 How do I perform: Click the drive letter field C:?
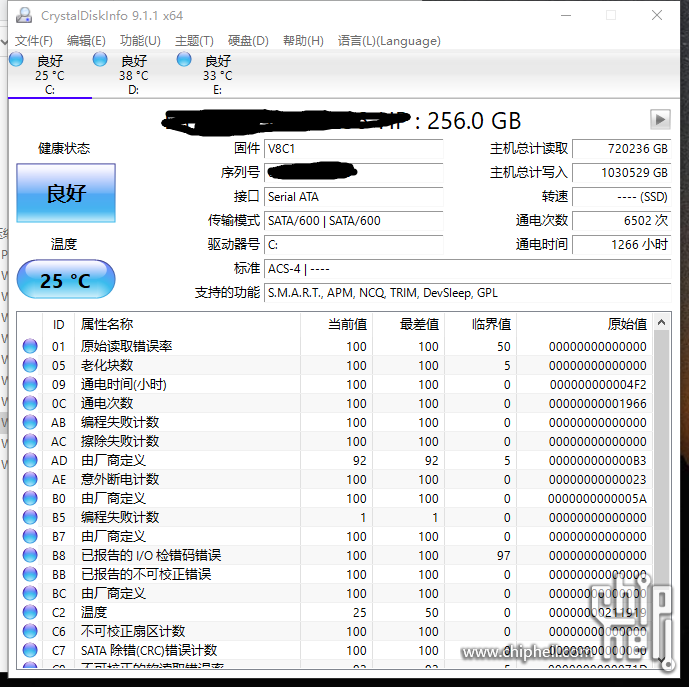point(353,244)
